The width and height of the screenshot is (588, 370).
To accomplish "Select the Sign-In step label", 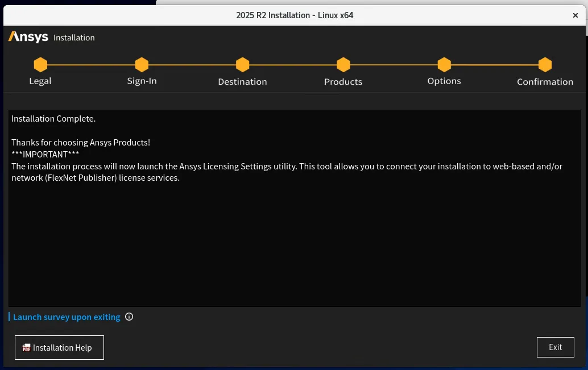I will (142, 81).
